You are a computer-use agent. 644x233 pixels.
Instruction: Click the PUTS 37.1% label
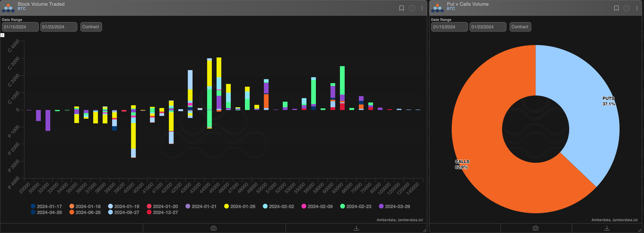[x=609, y=101]
